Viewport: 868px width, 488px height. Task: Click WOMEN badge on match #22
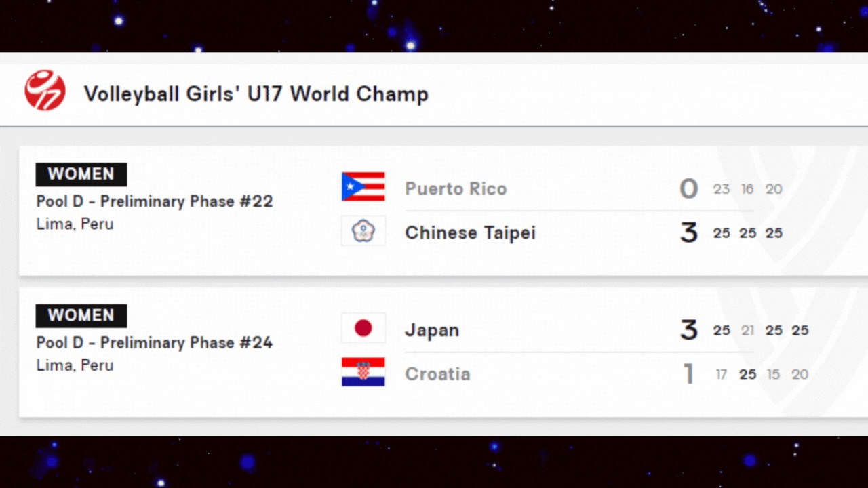click(81, 174)
